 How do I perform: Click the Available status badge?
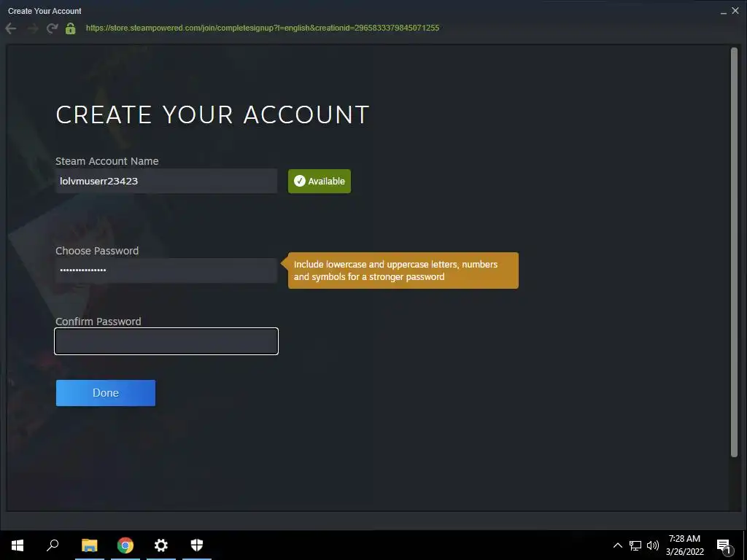pyautogui.click(x=320, y=181)
